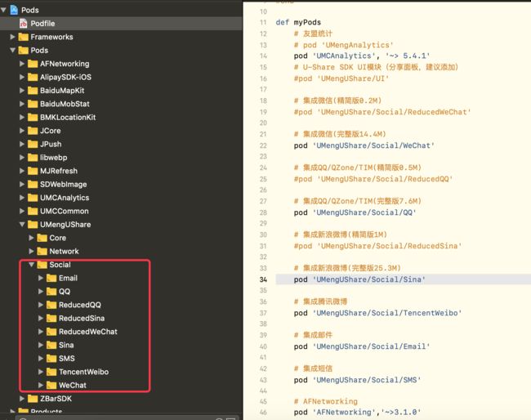Click commented #pod 'UMengUShare/UI' line

pos(341,78)
